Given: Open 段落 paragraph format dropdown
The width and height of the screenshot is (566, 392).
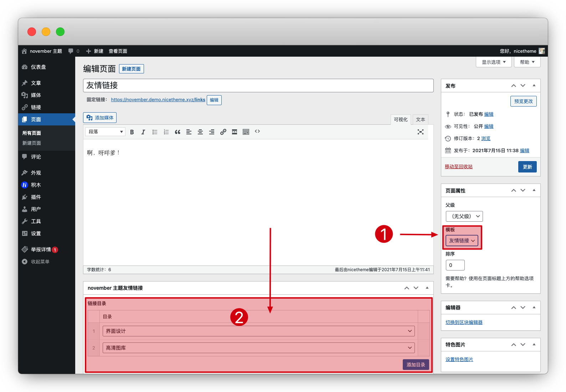Looking at the screenshot, I should click(105, 132).
